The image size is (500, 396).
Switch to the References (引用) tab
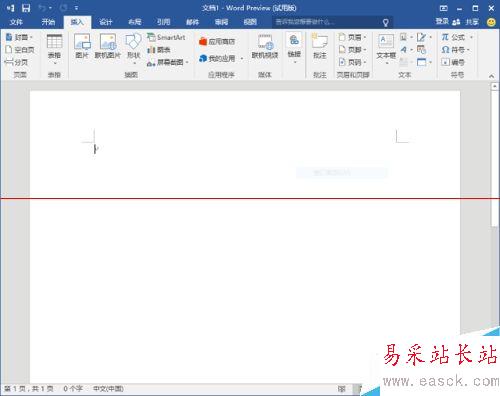click(163, 22)
